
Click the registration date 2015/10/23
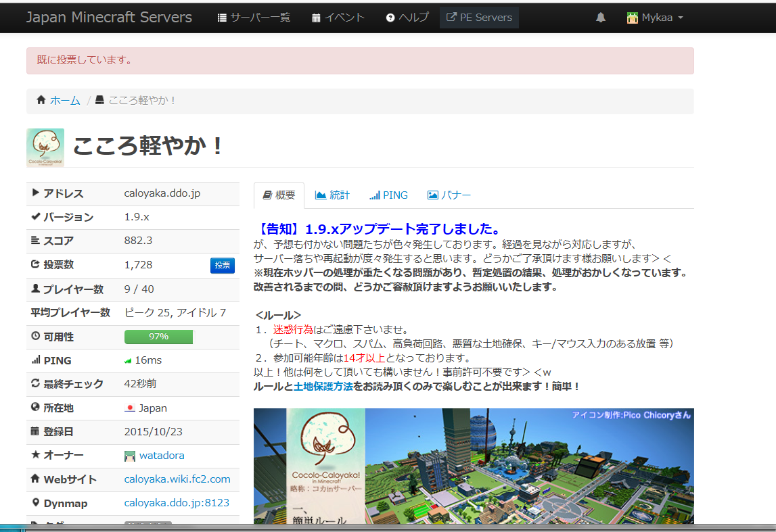coord(154,432)
